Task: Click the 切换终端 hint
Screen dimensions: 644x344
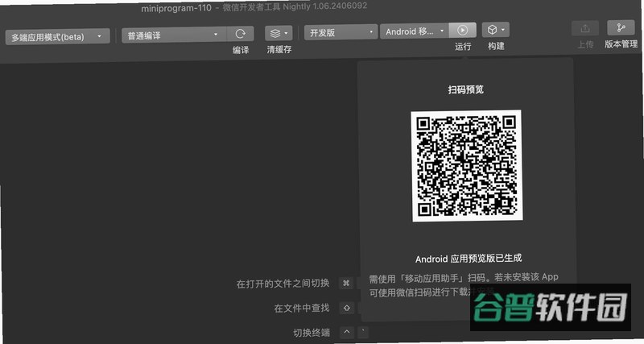Action: [312, 332]
